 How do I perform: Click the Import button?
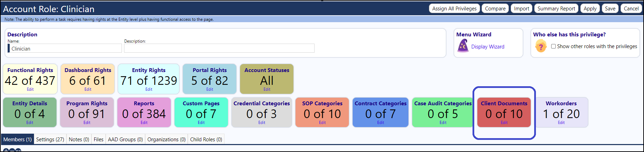pos(521,9)
